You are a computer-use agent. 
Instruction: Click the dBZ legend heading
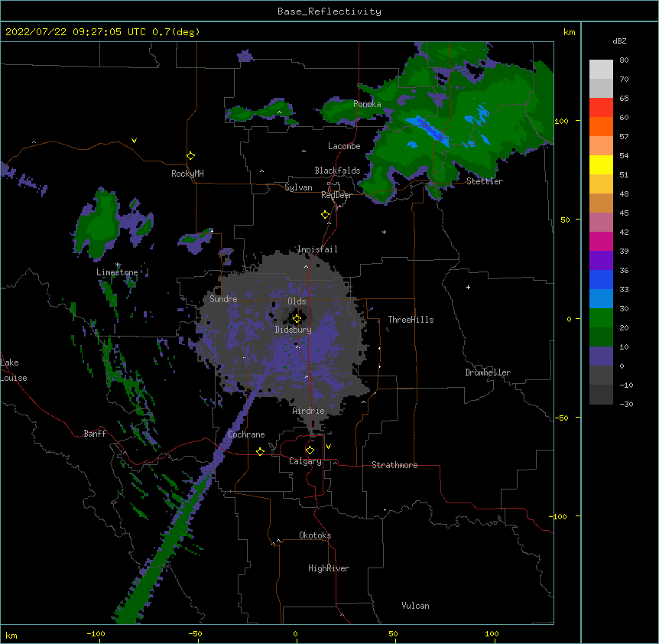[619, 41]
